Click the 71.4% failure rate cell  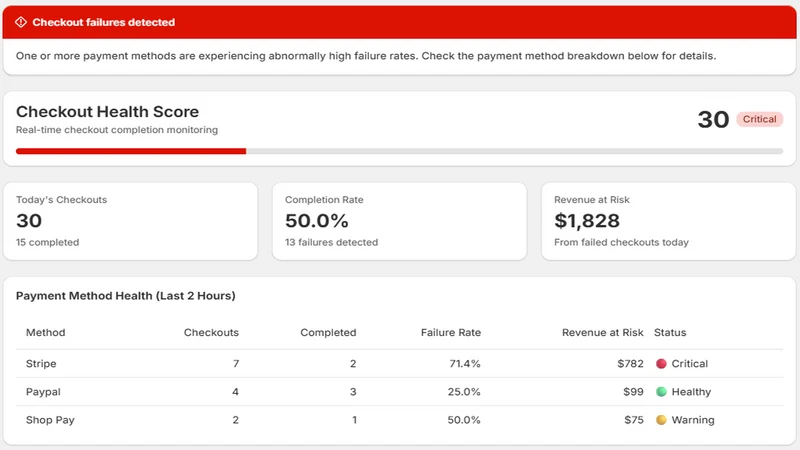coord(465,364)
